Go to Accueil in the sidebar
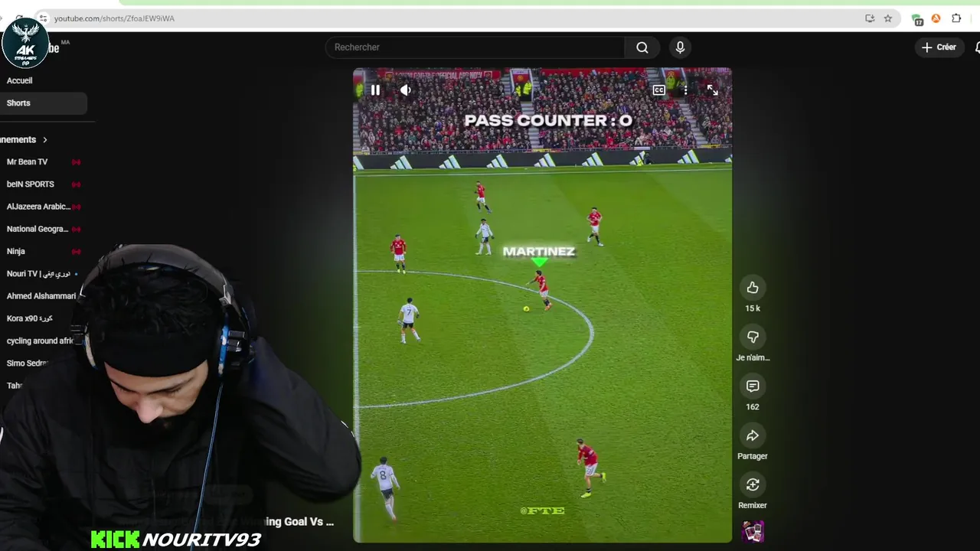This screenshot has height=551, width=980. 20,80
